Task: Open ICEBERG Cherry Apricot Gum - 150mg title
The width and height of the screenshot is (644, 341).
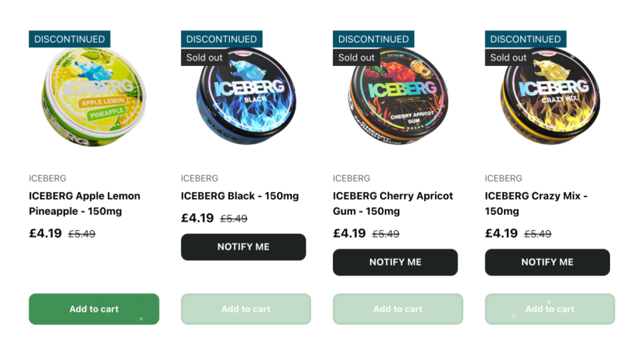Action: point(393,203)
